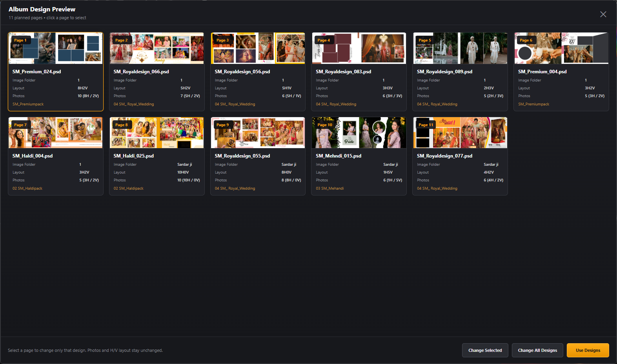Click the 8H0V layout value
Screen dimensions: 617x364
(x=286, y=172)
